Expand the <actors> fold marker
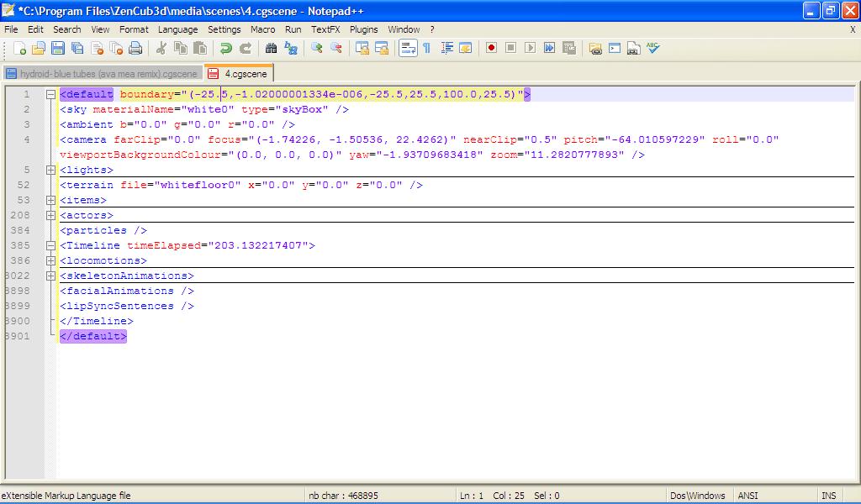Image resolution: width=861 pixels, height=504 pixels. [x=50, y=216]
